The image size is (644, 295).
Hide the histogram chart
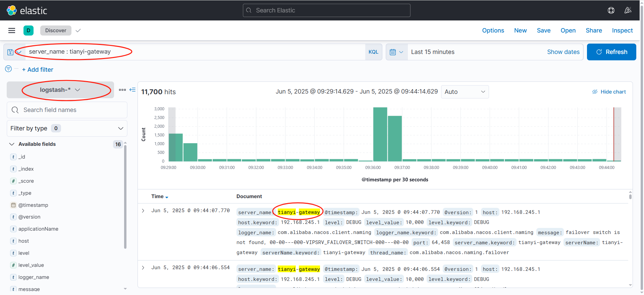[x=609, y=92]
